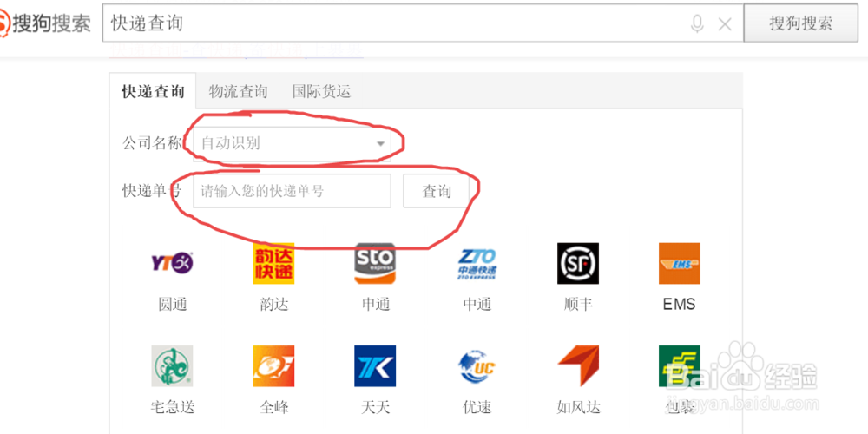The height and width of the screenshot is (434, 868).
Task: Select the 包裹 postal parcel icon
Action: pos(680,366)
